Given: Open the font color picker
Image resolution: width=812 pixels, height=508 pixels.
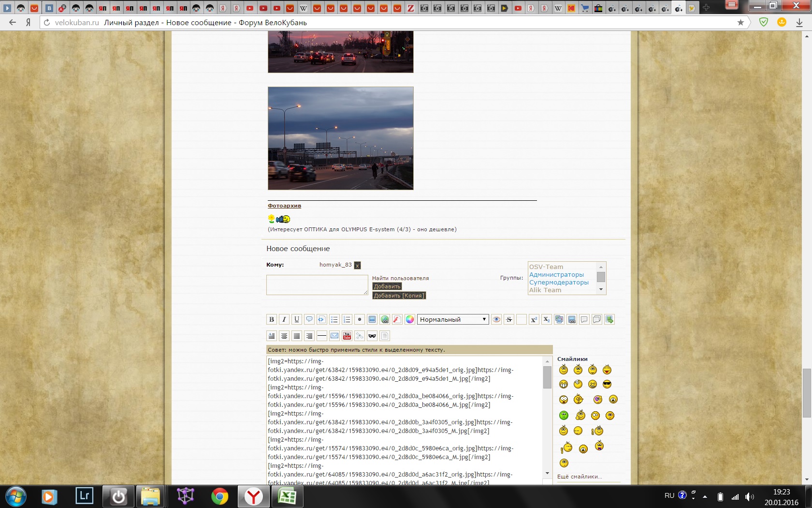Looking at the screenshot, I should (410, 319).
